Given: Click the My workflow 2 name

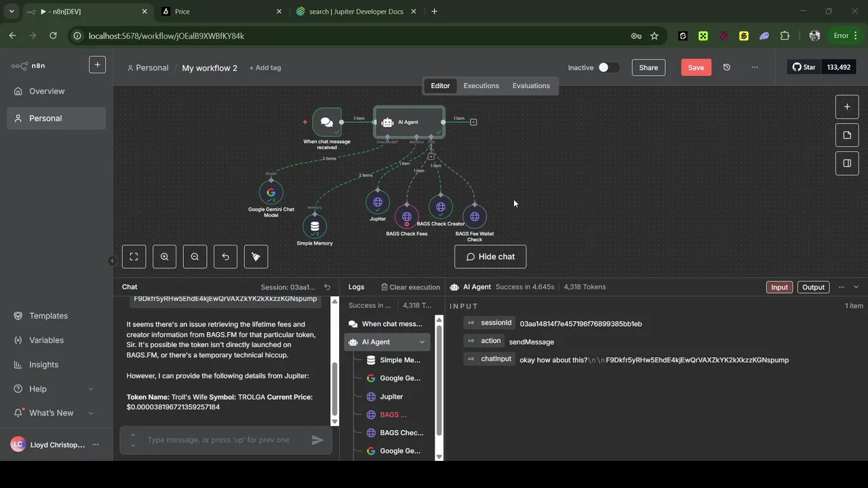Looking at the screenshot, I should click(x=210, y=68).
